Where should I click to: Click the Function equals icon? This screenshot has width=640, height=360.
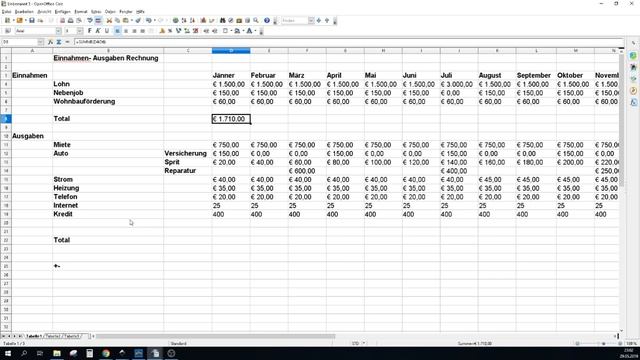tap(67, 42)
